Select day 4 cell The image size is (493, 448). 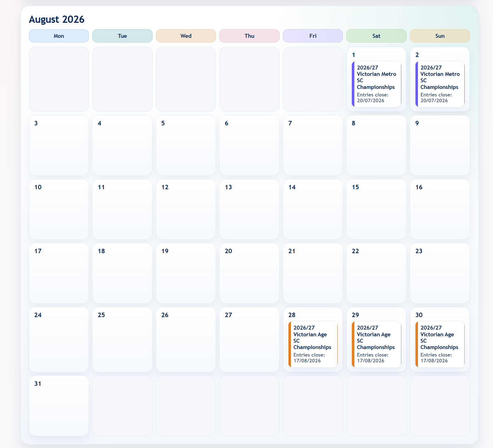(122, 145)
